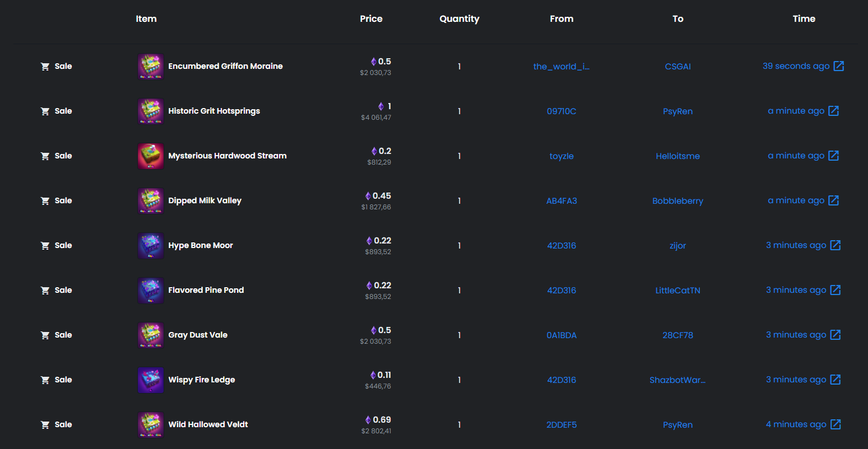Open seller 2DDEF5 profile
868x449 pixels.
click(561, 425)
